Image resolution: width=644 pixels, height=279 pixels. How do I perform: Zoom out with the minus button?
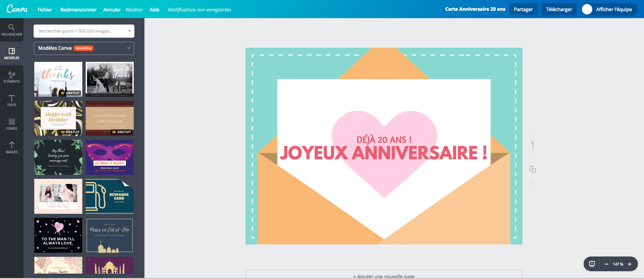tap(606, 264)
